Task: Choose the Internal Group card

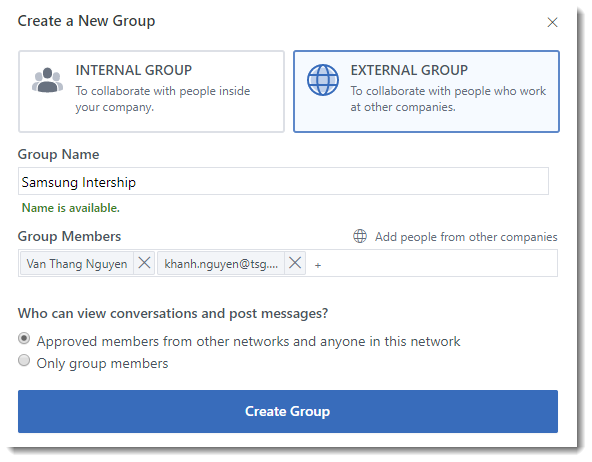Action: tap(151, 91)
